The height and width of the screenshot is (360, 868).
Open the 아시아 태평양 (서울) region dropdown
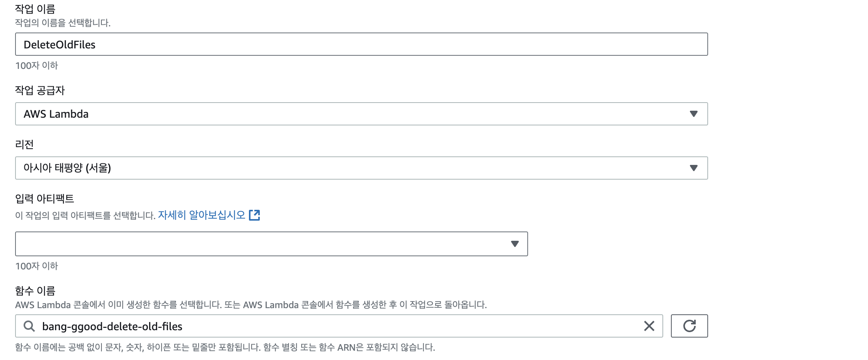[x=361, y=168]
